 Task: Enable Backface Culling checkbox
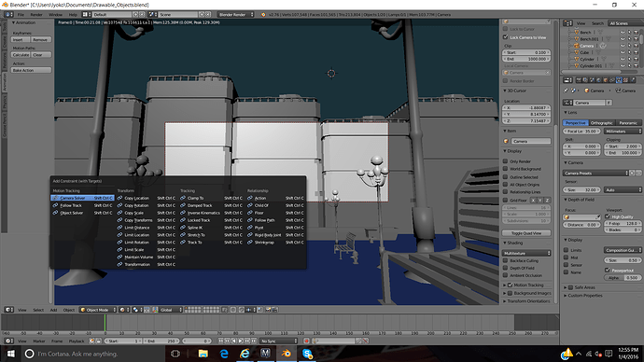tap(506, 260)
